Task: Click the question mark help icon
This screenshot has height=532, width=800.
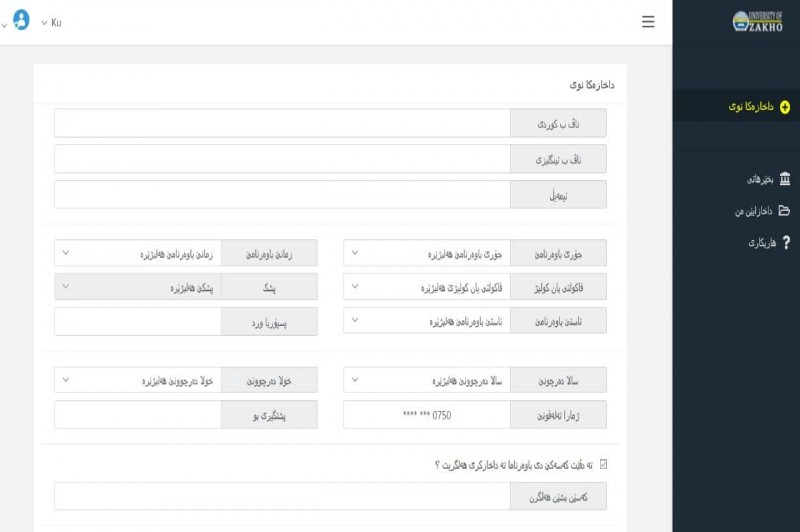Action: (x=785, y=242)
